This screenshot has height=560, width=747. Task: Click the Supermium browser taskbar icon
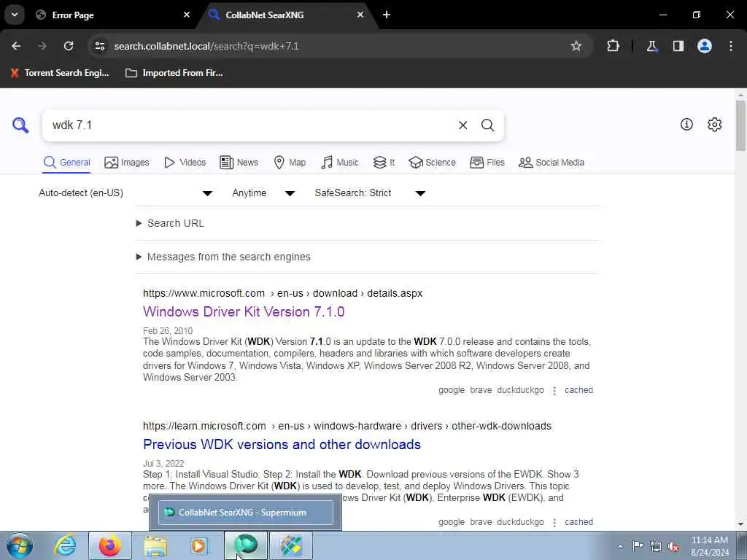click(246, 545)
